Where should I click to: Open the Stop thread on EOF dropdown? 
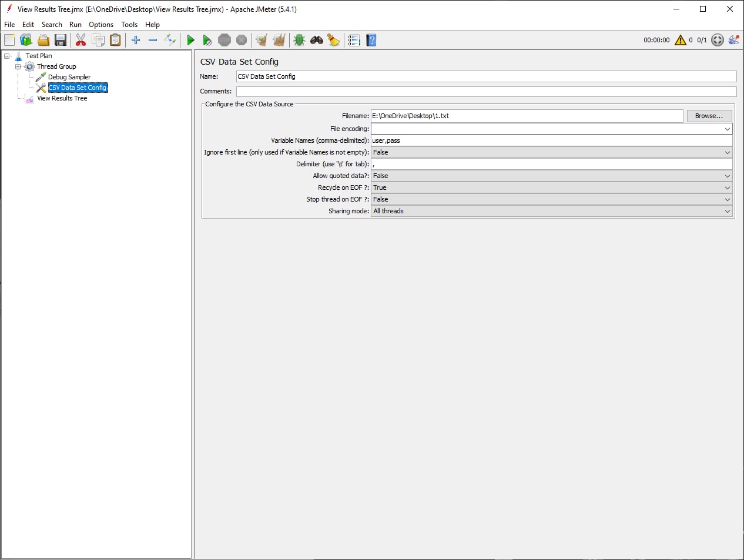pyautogui.click(x=552, y=199)
